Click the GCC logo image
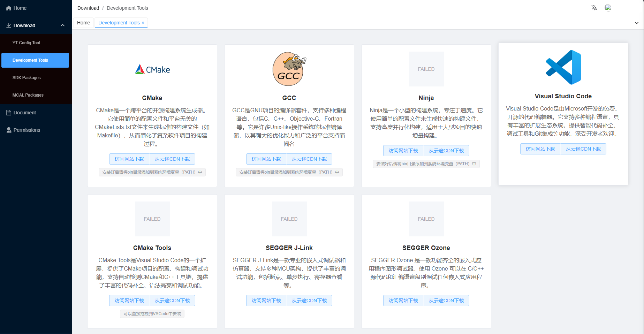The height and width of the screenshot is (334, 644). [x=289, y=69]
